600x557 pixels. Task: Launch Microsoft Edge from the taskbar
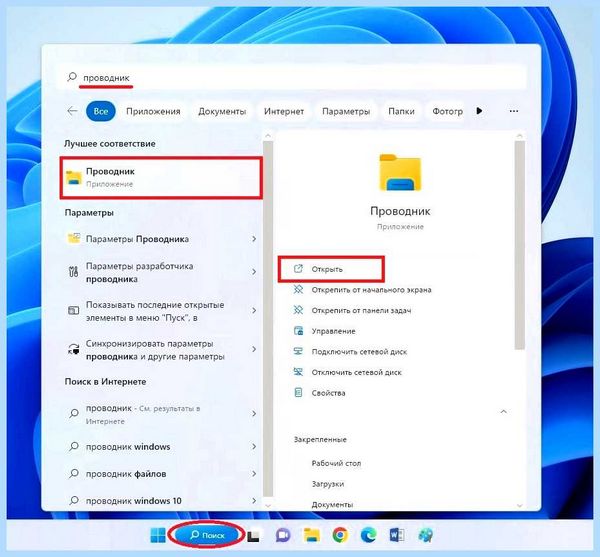tap(368, 535)
